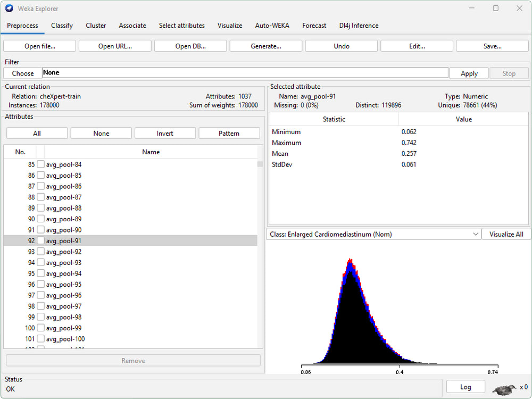Viewport: 532px width, 399px height.
Task: Click the Name column header in attributes
Action: [151, 152]
